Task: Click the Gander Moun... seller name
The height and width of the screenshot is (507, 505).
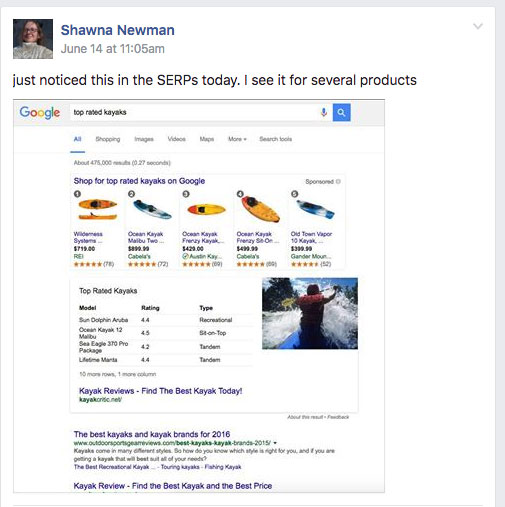Action: point(311,256)
